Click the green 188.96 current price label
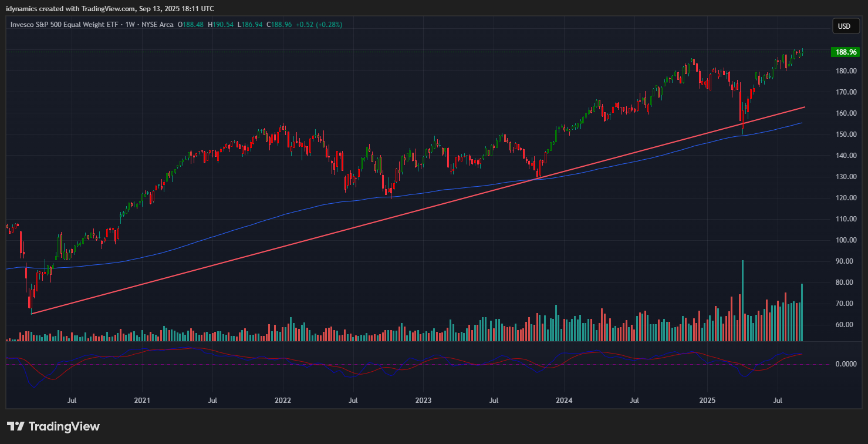The image size is (868, 444). 846,52
